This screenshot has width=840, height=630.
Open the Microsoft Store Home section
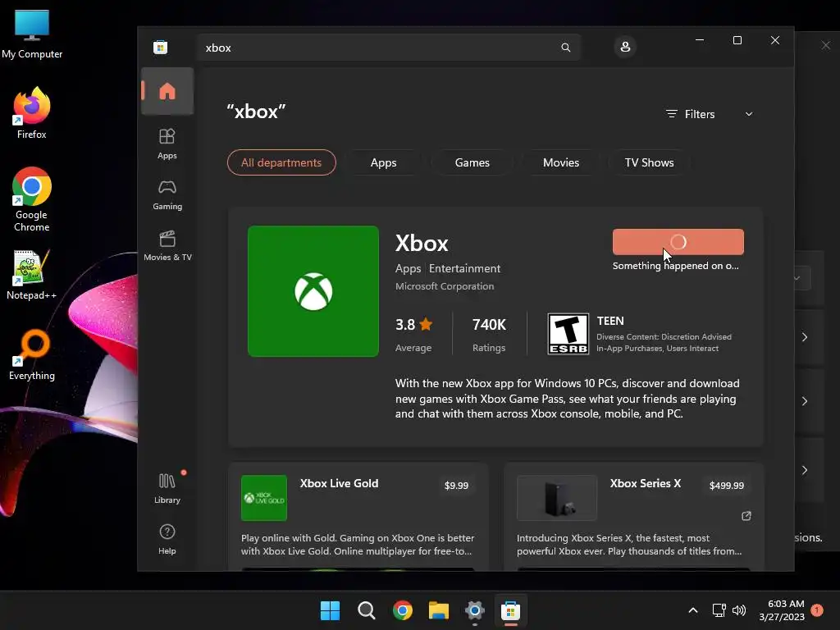tap(167, 91)
